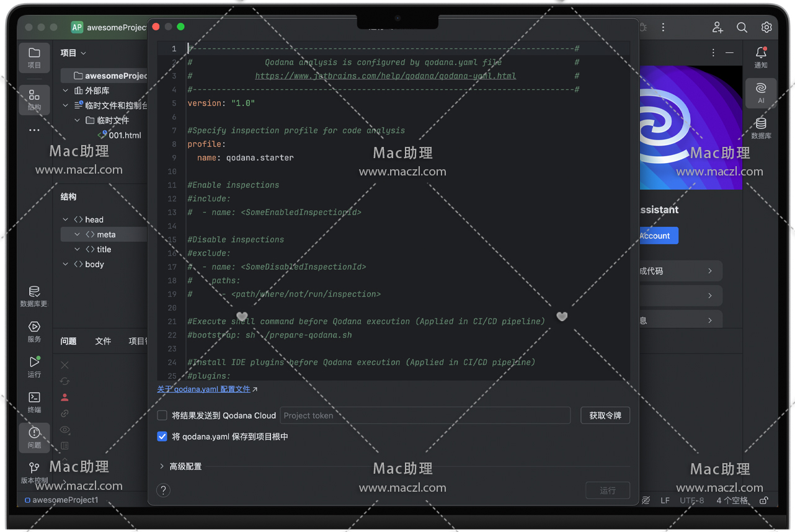Open the Structure tool window icon
Screen dimensions: 795x532
(x=34, y=99)
